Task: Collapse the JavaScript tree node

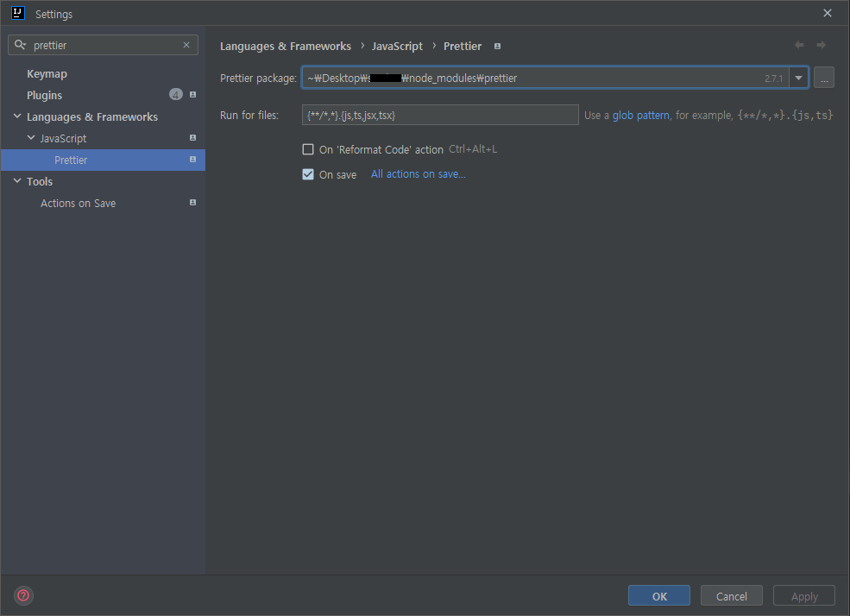Action: click(x=31, y=138)
